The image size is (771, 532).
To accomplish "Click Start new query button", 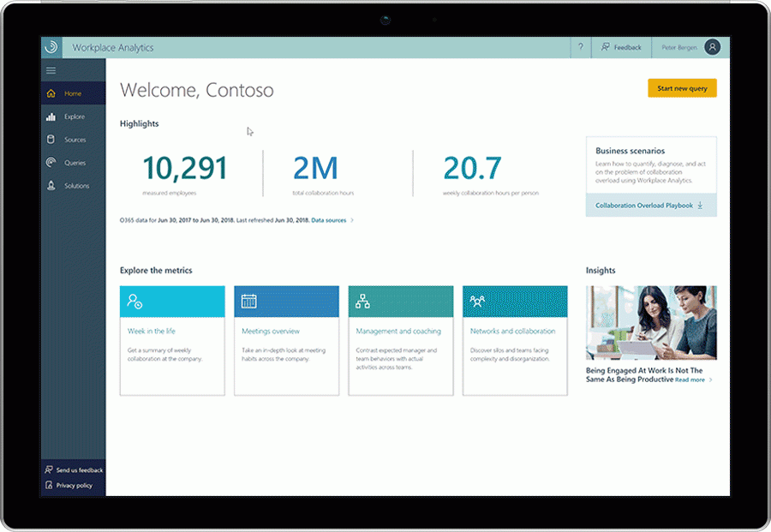I will [x=682, y=88].
